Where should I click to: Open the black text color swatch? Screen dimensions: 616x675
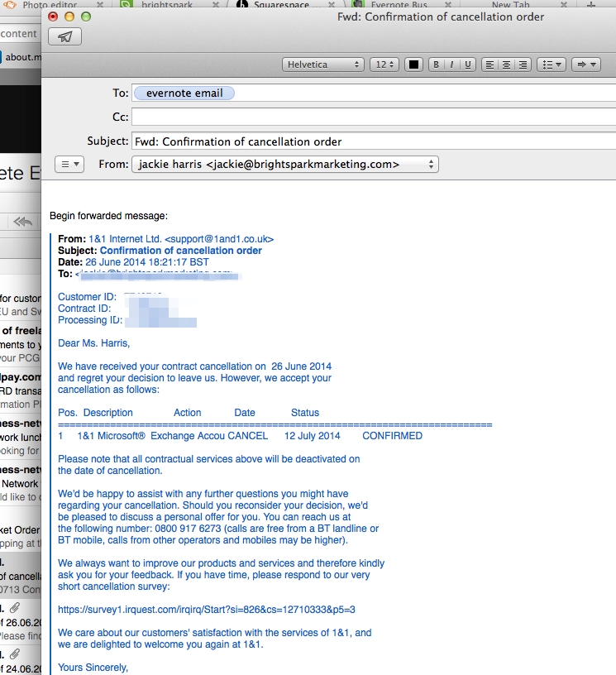[x=413, y=65]
